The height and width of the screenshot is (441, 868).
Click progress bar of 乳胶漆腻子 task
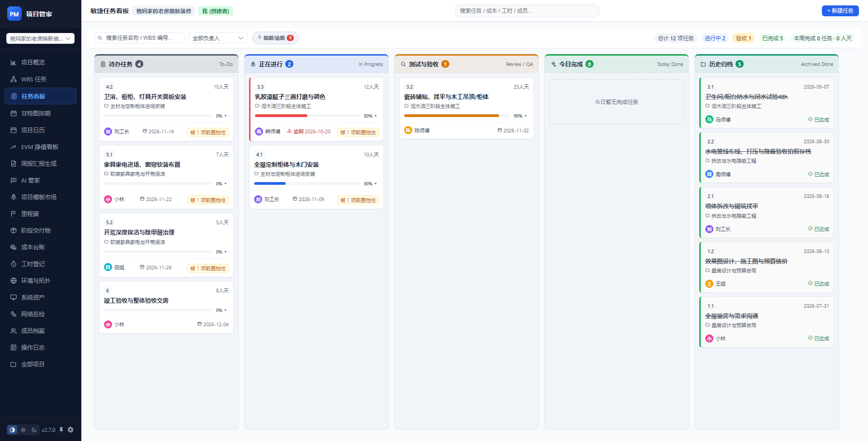[x=307, y=116]
